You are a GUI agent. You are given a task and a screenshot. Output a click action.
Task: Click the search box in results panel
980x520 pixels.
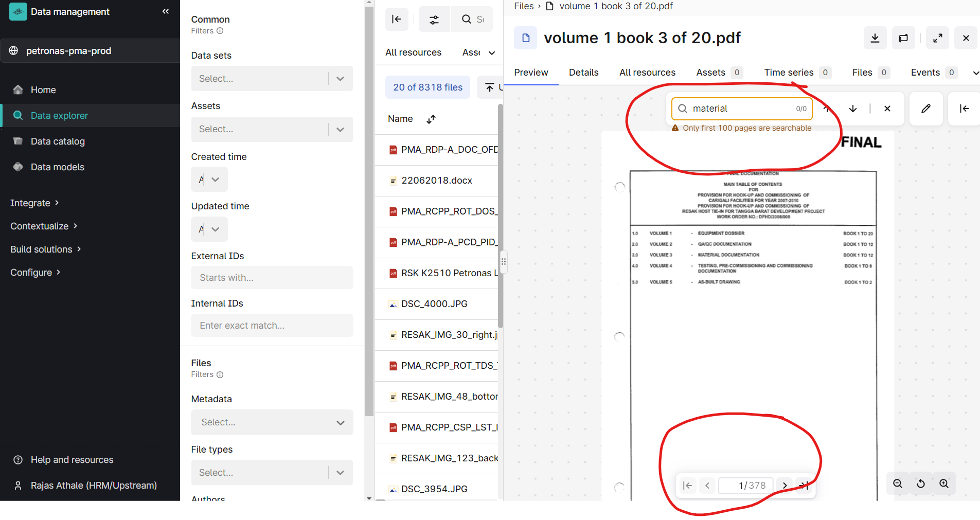tap(472, 20)
